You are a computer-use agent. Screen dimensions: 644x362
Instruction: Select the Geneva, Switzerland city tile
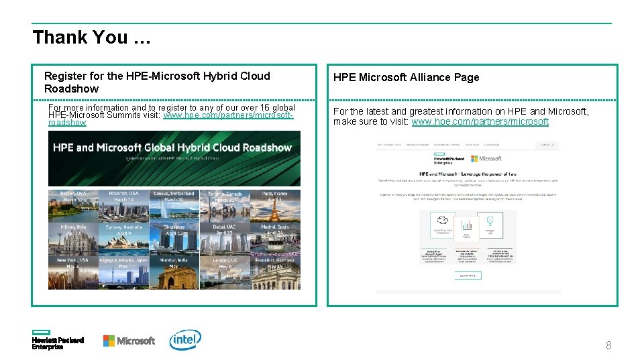click(174, 206)
